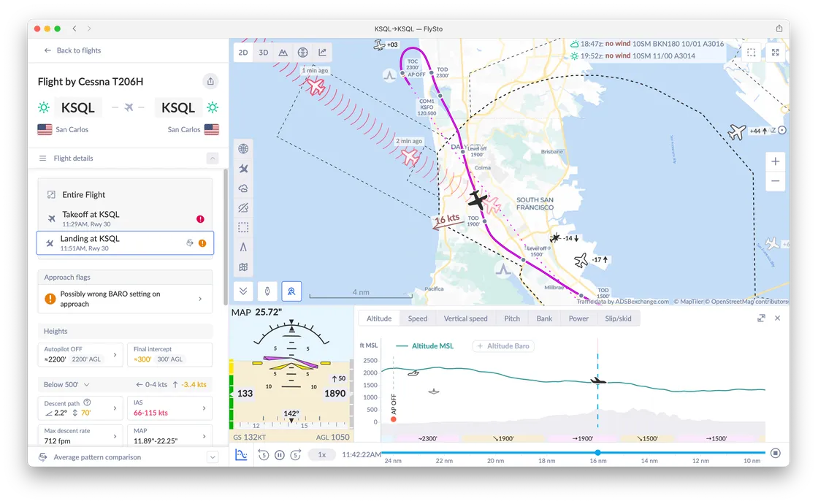Screen dimensions: 818x504
Task: Navigate back with window toolbar arrow
Action: (x=74, y=28)
